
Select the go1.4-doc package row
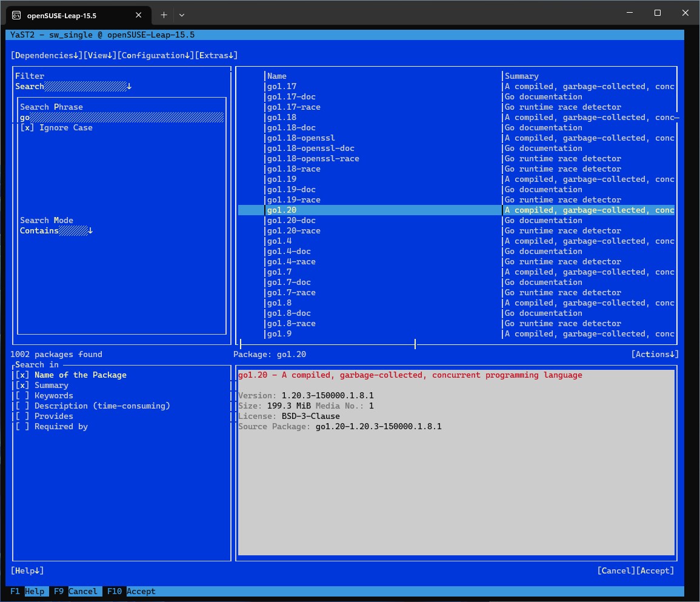coord(456,252)
